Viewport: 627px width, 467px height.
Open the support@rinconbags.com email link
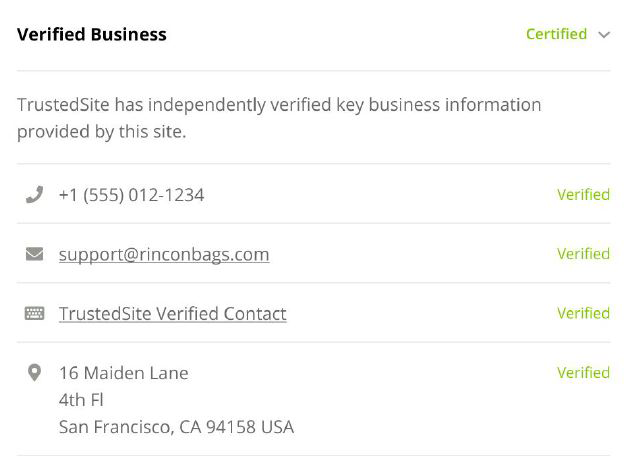point(164,254)
